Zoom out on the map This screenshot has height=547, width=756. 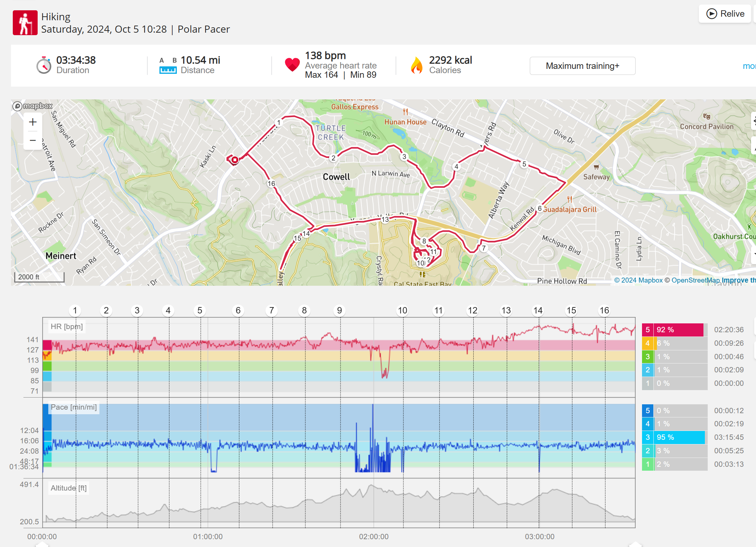click(x=33, y=141)
